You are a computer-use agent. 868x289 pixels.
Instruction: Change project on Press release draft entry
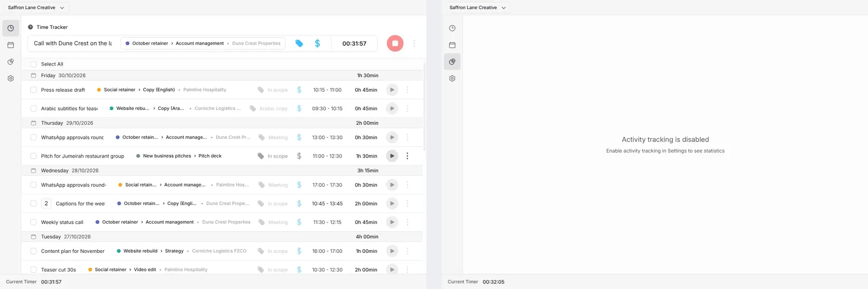[x=161, y=90]
